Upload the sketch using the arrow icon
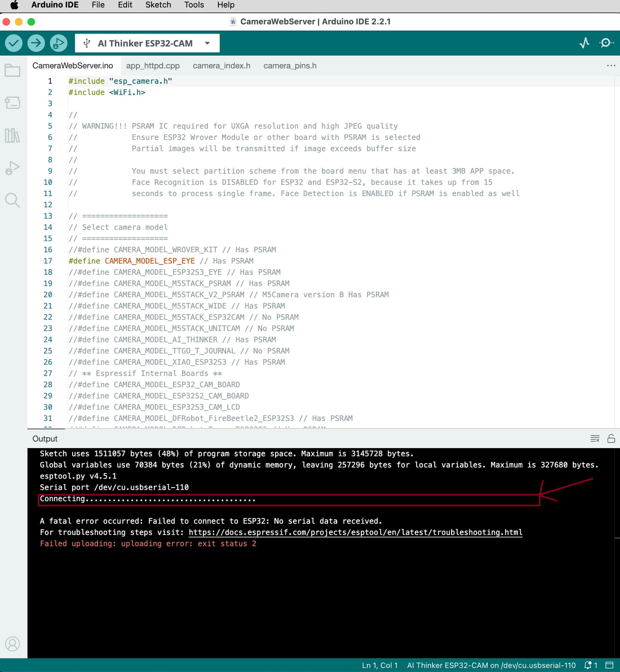This screenshot has width=620, height=672. 36,43
